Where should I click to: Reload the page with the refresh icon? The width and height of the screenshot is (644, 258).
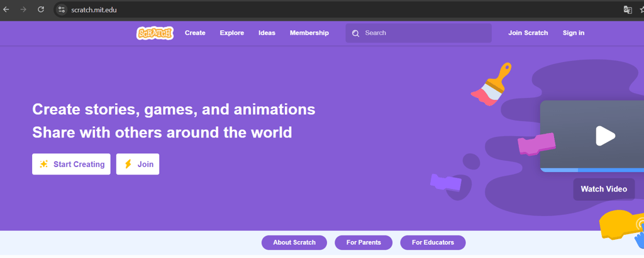tap(41, 9)
